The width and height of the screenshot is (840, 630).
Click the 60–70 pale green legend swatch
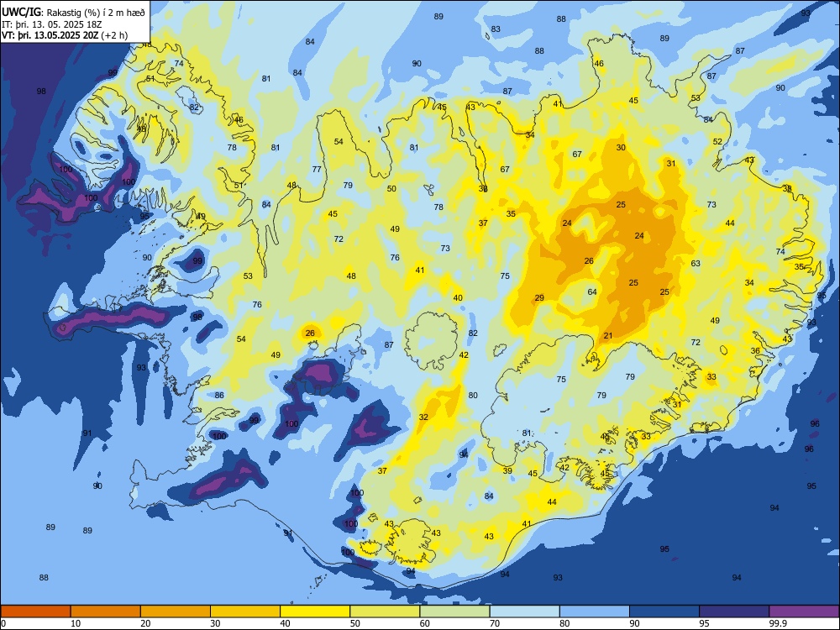coord(454,612)
